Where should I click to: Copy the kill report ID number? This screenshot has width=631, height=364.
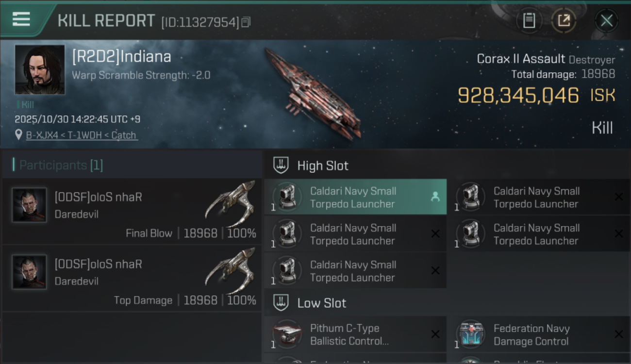[246, 22]
